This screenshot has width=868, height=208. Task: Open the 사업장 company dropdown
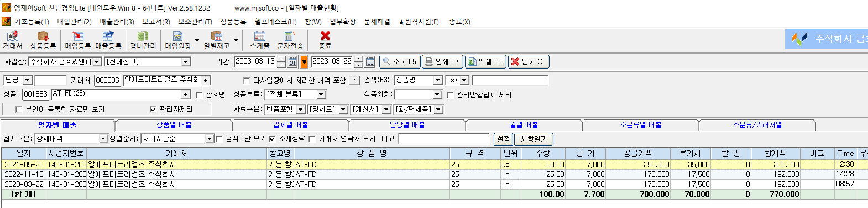pyautogui.click(x=97, y=62)
